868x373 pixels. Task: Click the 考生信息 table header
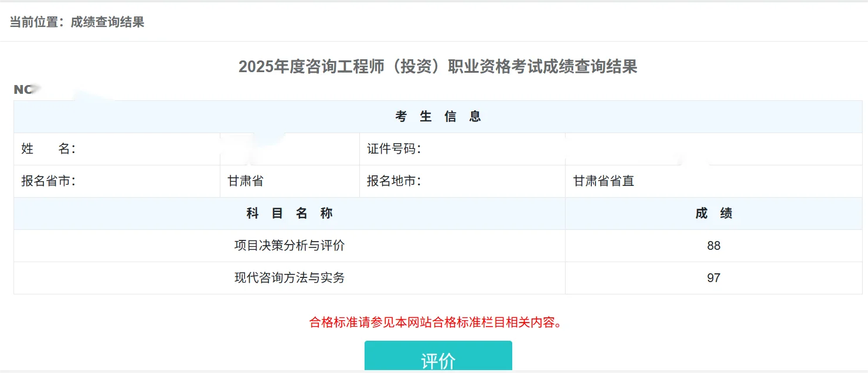click(x=438, y=116)
